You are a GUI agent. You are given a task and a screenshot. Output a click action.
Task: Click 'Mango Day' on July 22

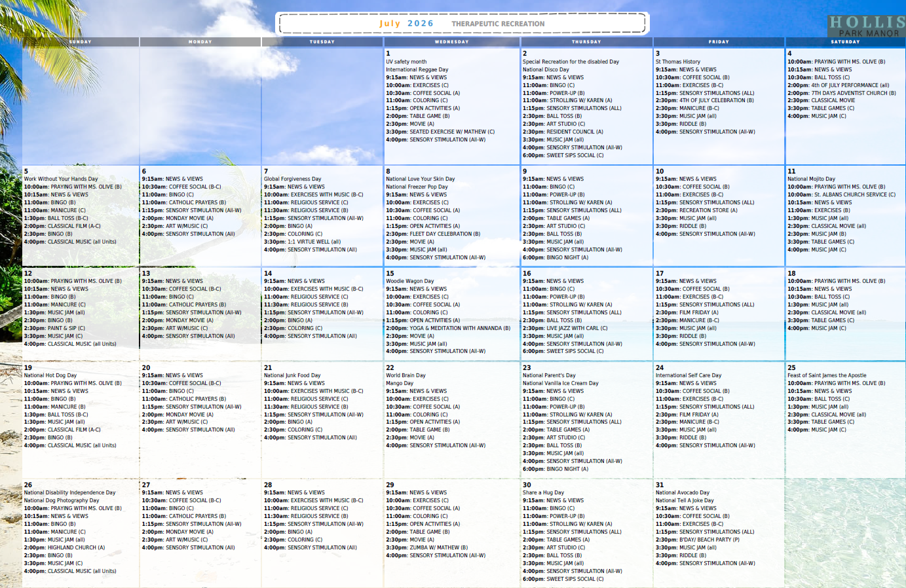[x=400, y=383]
